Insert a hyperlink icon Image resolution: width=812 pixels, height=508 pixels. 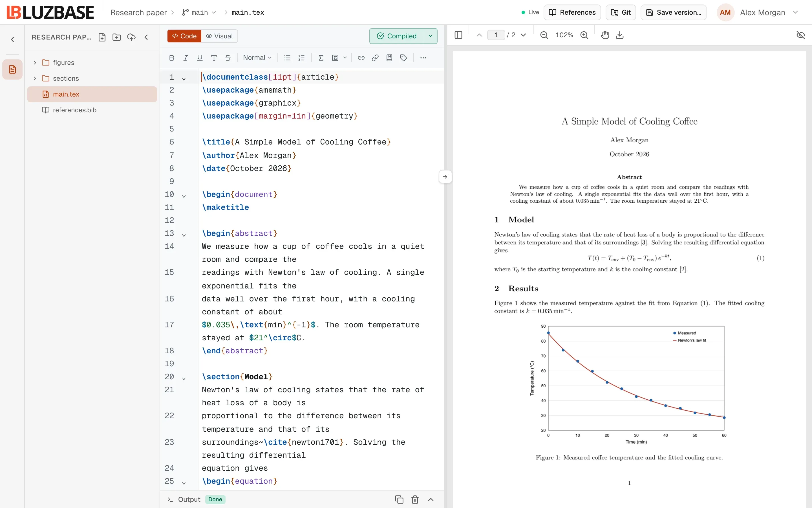click(361, 58)
